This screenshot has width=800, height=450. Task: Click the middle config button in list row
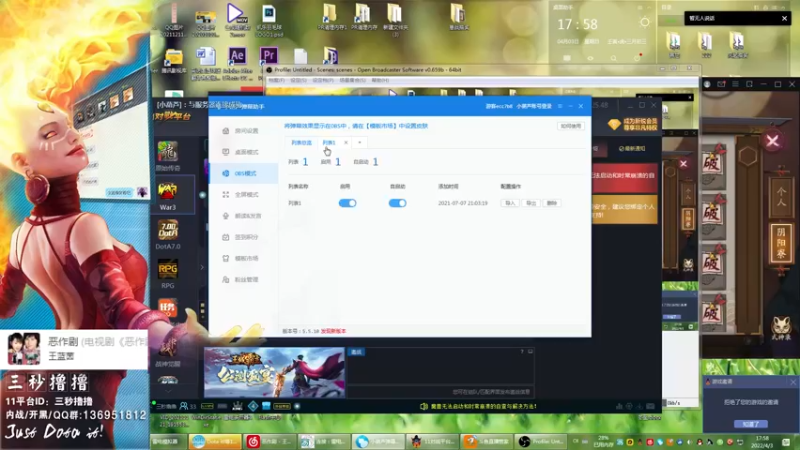point(531,203)
